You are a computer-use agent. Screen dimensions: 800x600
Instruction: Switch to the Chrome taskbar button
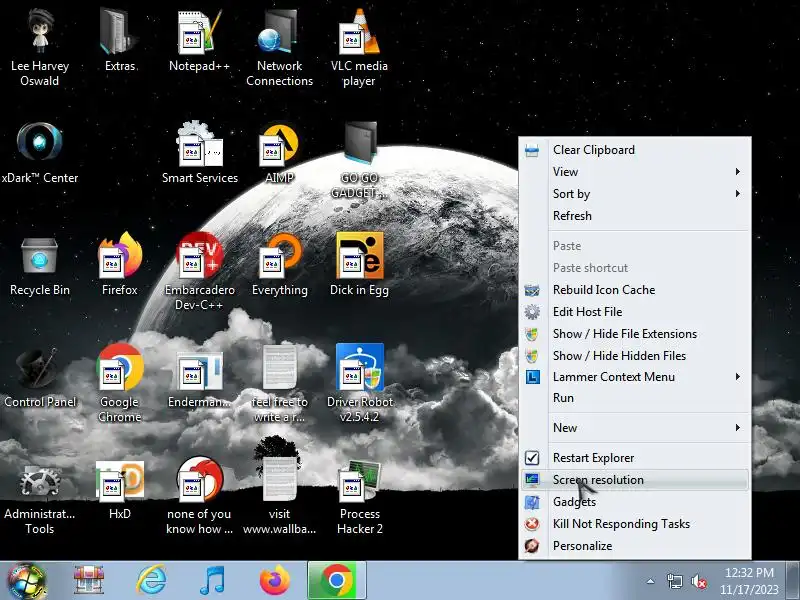pyautogui.click(x=337, y=581)
